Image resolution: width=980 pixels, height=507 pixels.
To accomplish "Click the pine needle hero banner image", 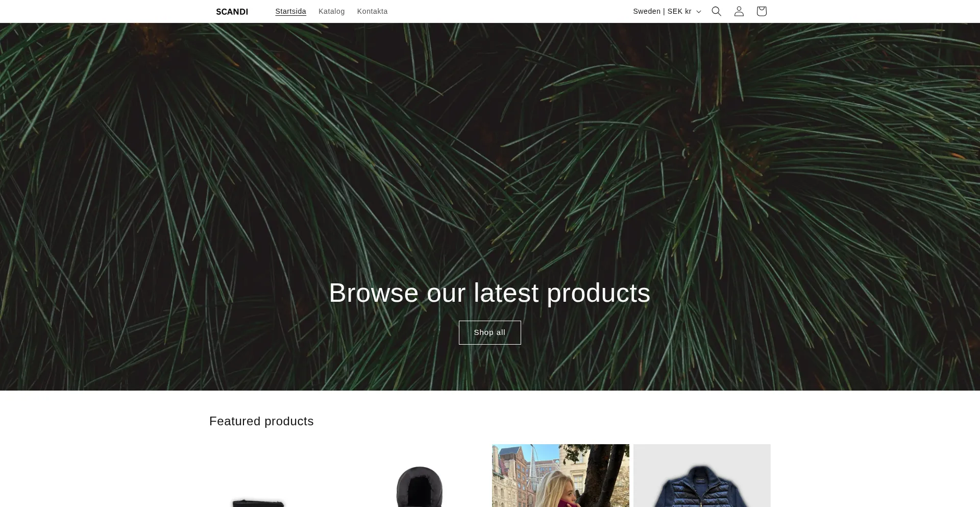I will 489,153.
